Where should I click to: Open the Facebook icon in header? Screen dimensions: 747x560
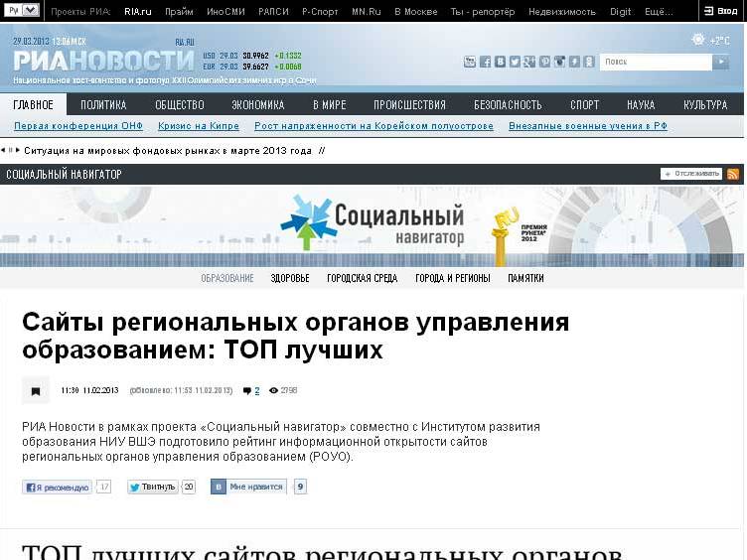pyautogui.click(x=485, y=62)
